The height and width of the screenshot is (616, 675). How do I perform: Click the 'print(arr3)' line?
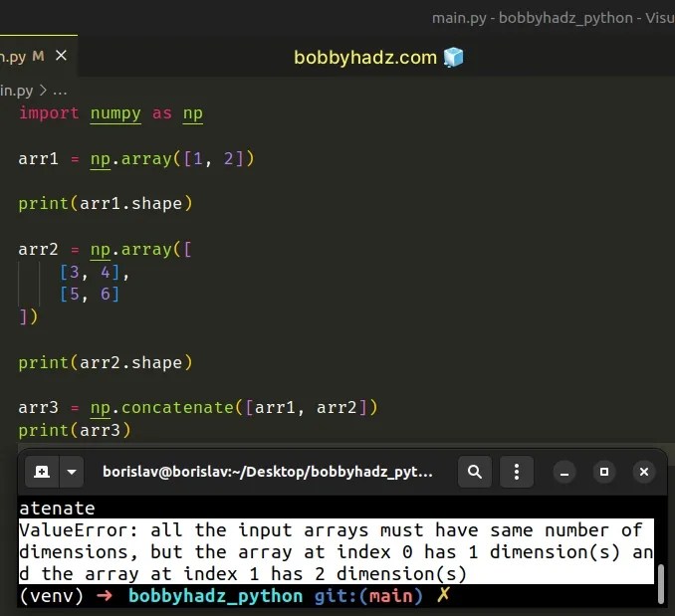tap(75, 430)
